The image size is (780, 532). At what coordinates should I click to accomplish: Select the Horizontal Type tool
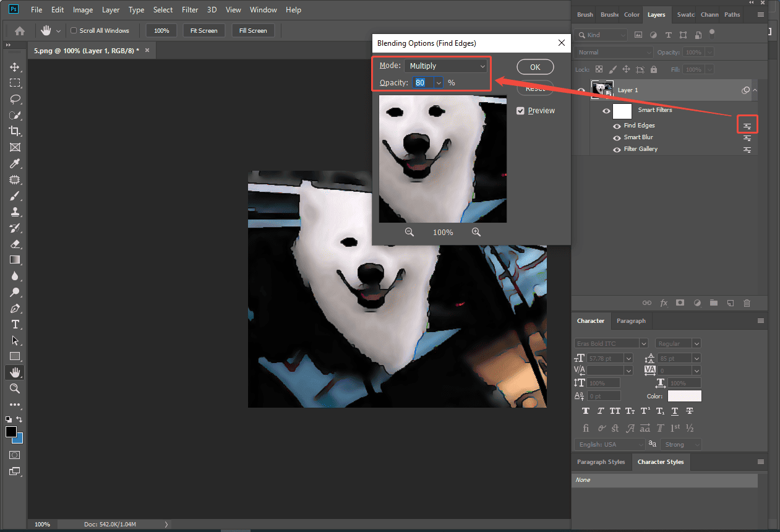(15, 324)
